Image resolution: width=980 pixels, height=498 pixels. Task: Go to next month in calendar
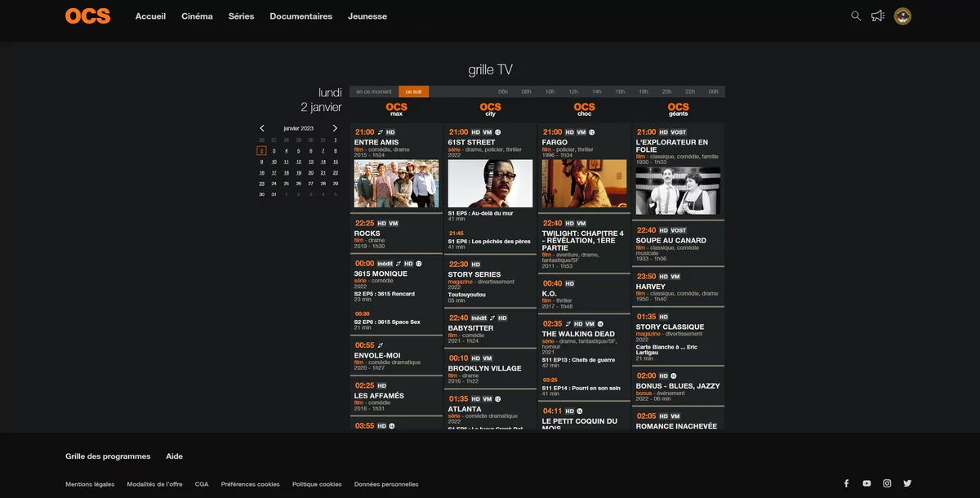335,128
